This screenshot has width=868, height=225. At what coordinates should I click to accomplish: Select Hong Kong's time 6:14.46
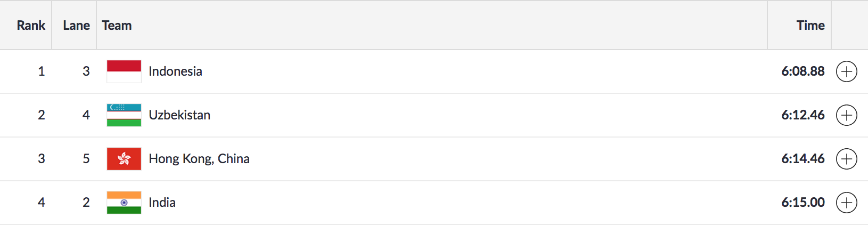click(x=803, y=159)
